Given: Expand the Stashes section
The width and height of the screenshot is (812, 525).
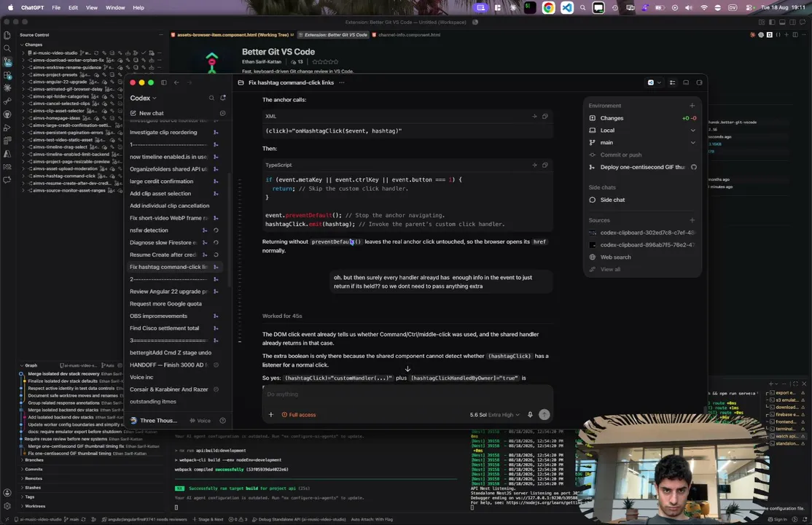Looking at the screenshot, I should [30, 488].
